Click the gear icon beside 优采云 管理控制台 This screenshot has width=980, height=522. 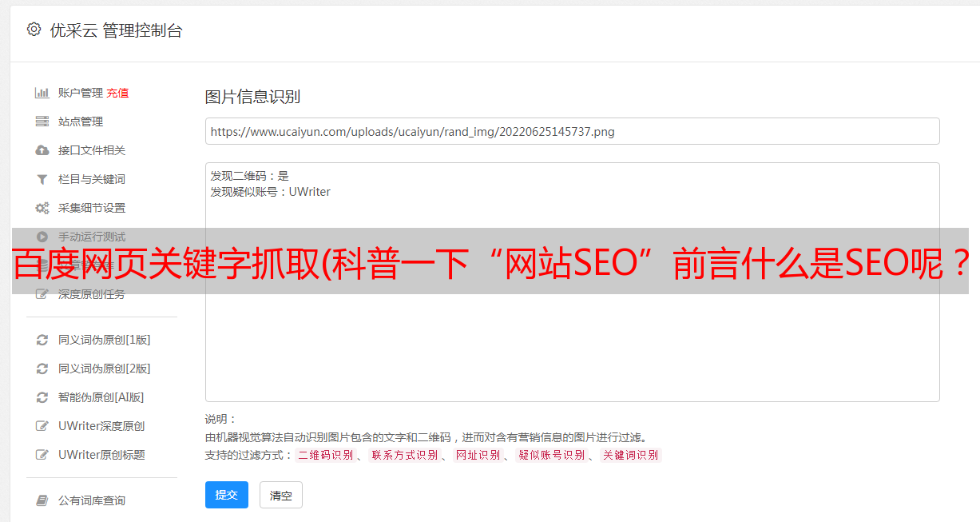click(34, 30)
